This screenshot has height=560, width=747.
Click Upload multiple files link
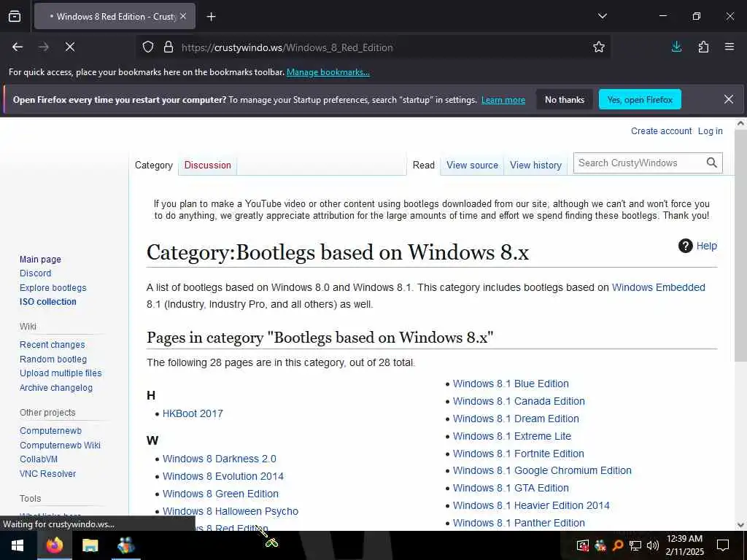[x=61, y=373]
